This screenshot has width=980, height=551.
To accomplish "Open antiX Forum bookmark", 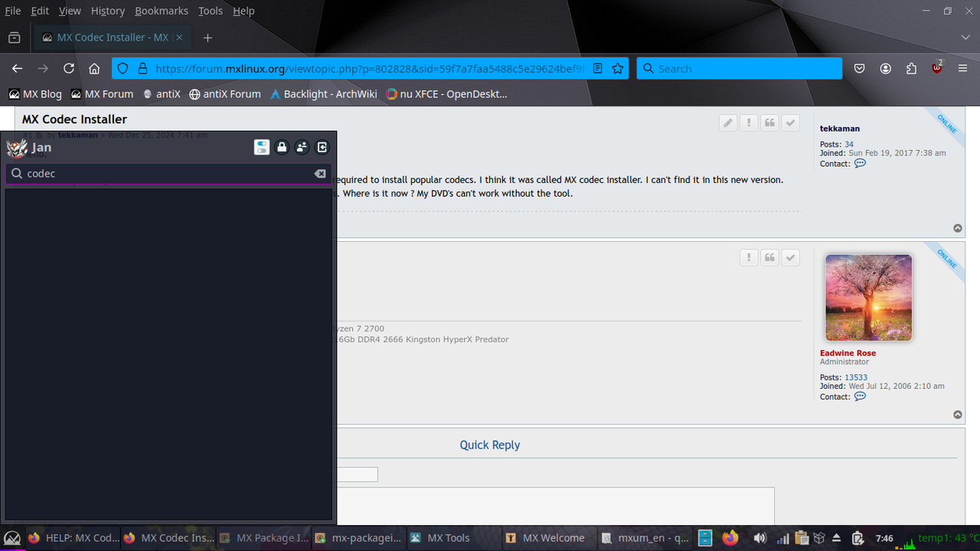I will [225, 94].
